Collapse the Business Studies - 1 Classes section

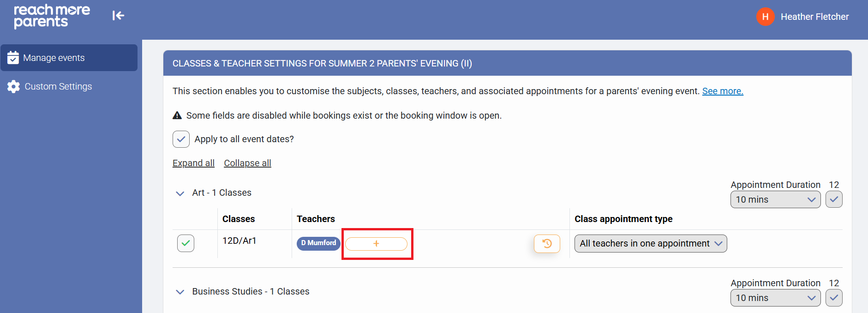click(180, 292)
